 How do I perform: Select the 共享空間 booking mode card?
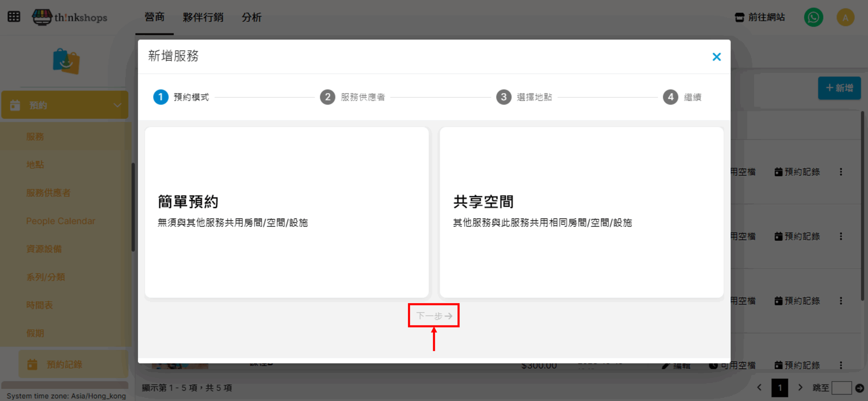pos(581,212)
